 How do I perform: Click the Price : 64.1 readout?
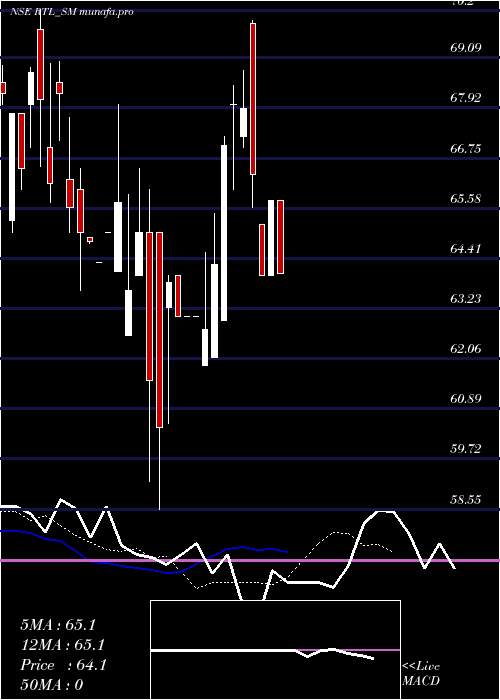(63, 665)
